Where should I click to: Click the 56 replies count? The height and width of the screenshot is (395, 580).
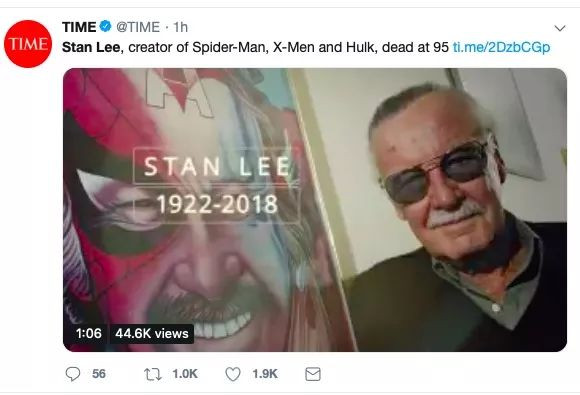(99, 374)
